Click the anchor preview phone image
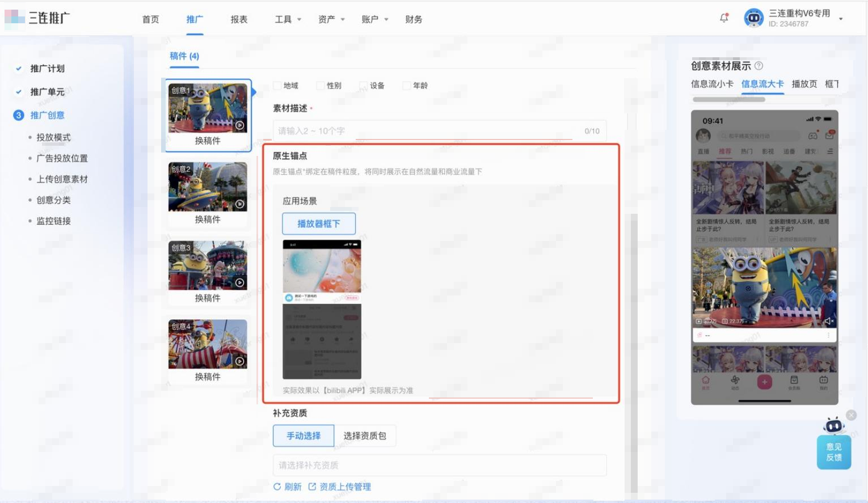The width and height of the screenshot is (868, 503). 322,310
